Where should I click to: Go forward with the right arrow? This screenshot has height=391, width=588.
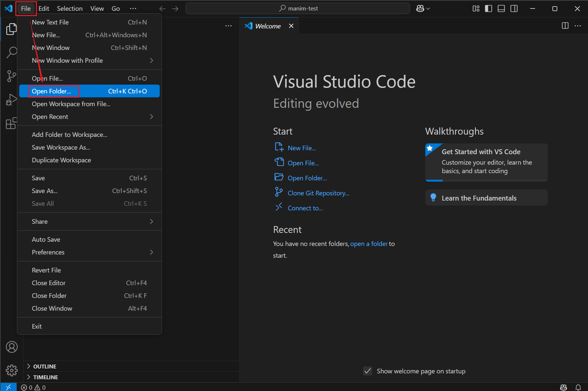[175, 8]
